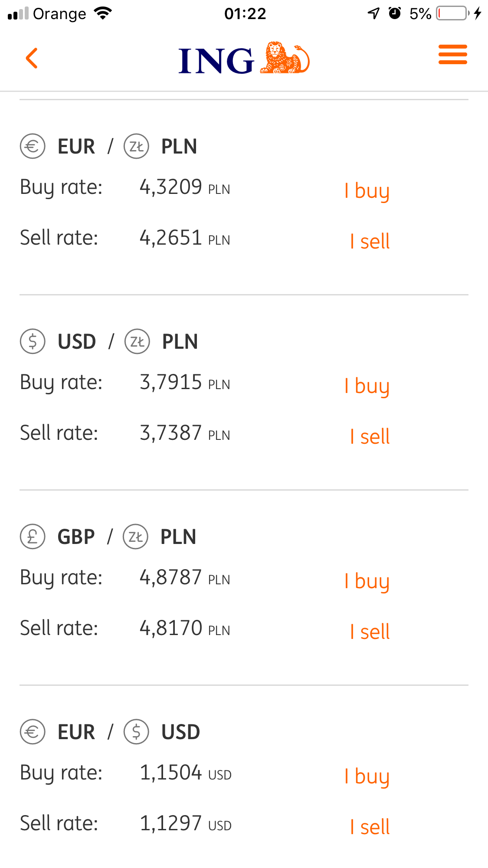Tap the orange back arrow
This screenshot has height=868, width=488.
(x=32, y=58)
